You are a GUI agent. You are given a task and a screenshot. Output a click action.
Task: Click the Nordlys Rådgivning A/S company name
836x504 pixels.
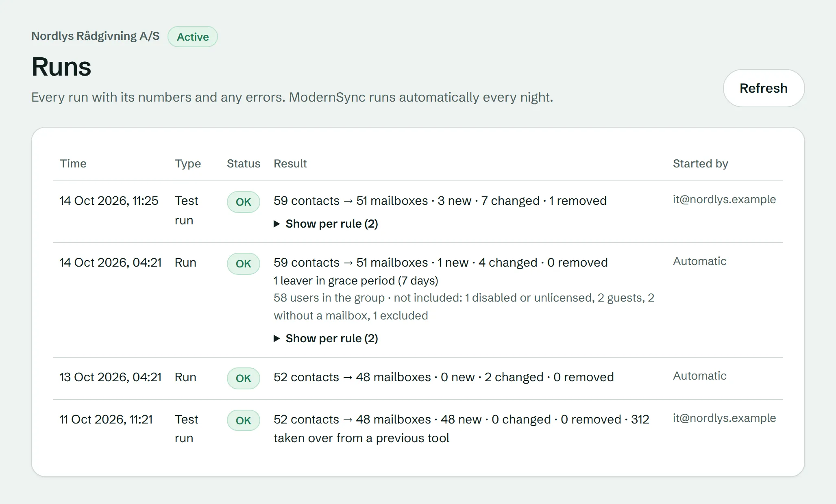(x=96, y=36)
